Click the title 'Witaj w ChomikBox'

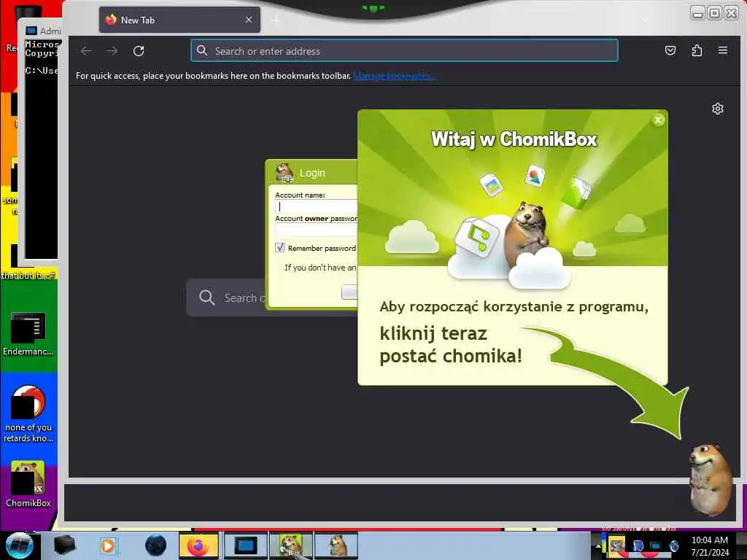[x=514, y=139]
